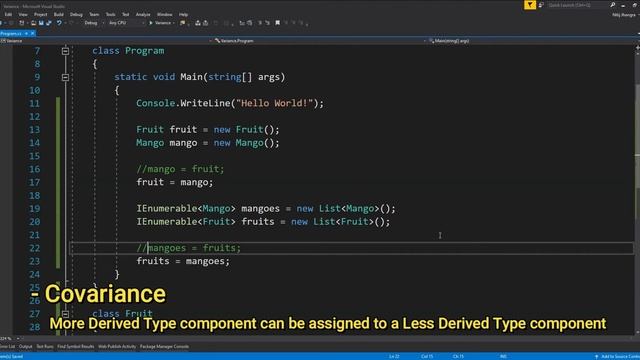The width and height of the screenshot is (640, 360).
Task: Open the Test Runs tab
Action: tap(45, 347)
